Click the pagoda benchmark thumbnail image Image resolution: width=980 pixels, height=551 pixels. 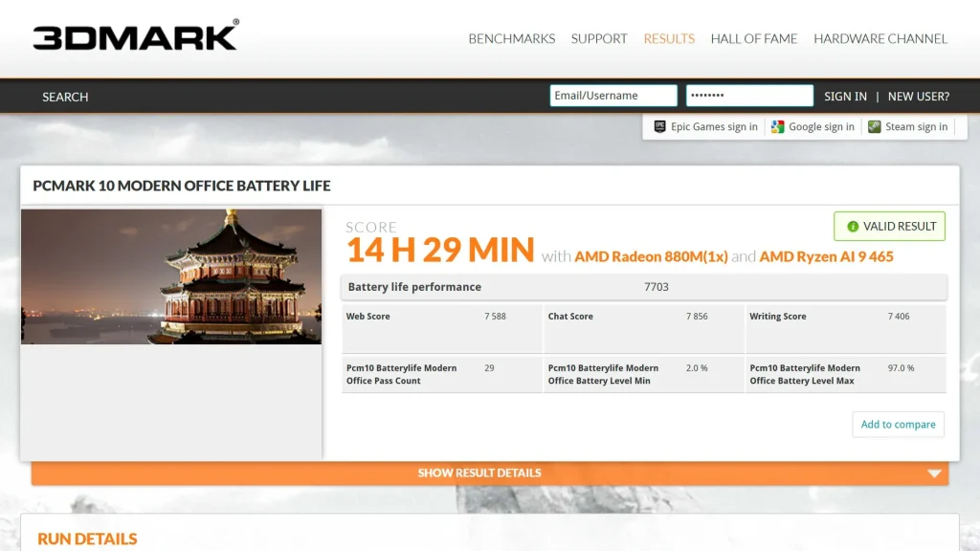coord(171,276)
